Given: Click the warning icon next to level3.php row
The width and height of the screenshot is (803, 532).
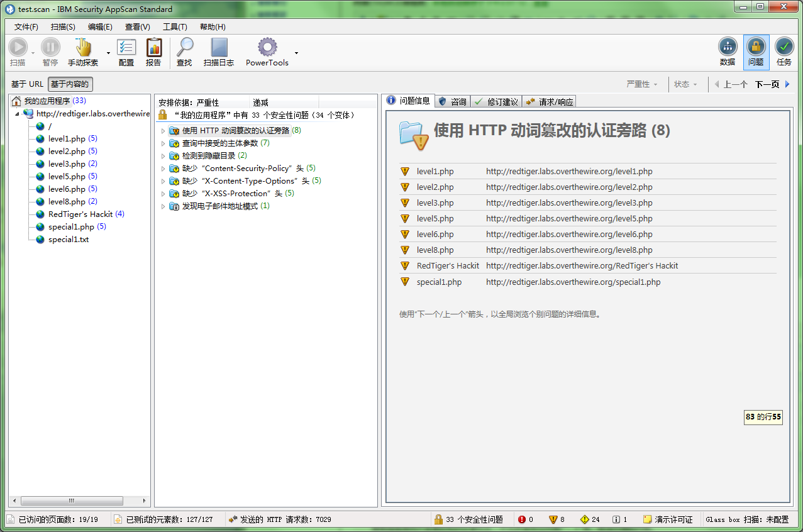Looking at the screenshot, I should [x=404, y=202].
